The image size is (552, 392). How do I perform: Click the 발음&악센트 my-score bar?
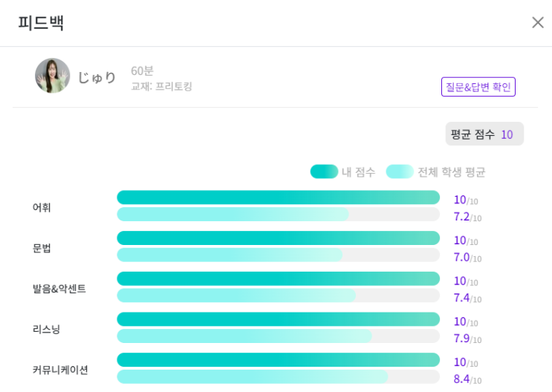tap(278, 278)
